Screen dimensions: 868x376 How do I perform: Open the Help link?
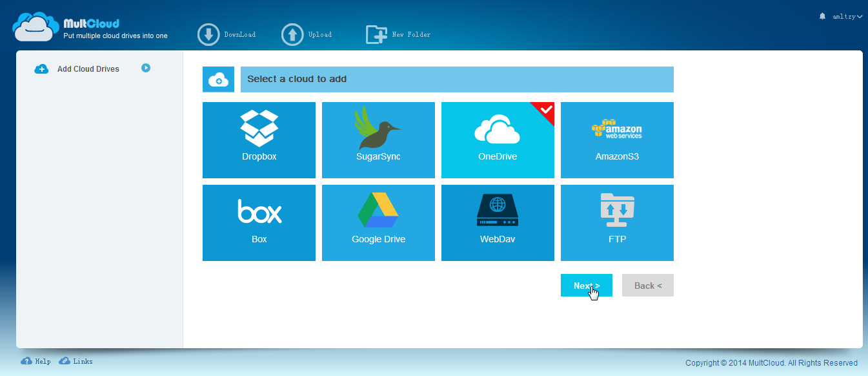click(x=35, y=361)
